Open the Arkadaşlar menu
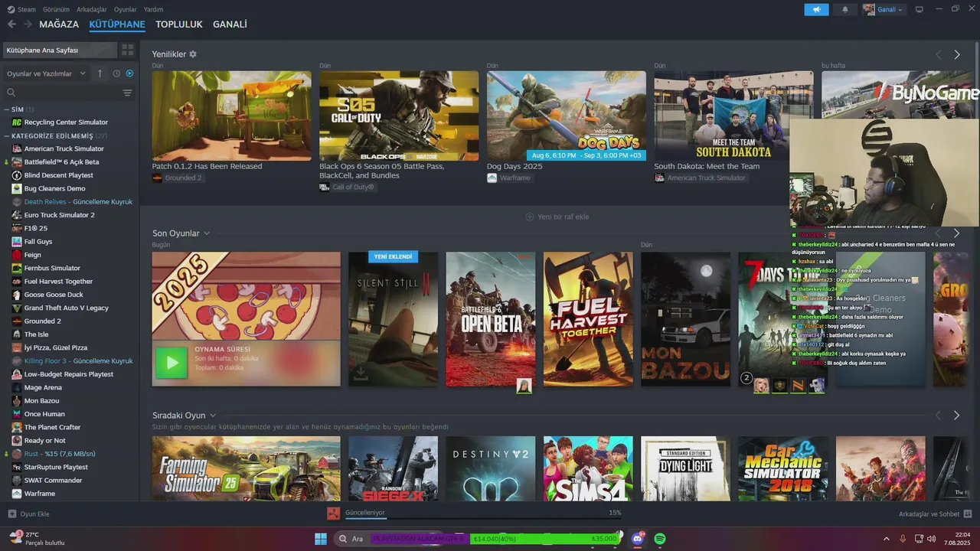980x551 pixels. click(92, 9)
